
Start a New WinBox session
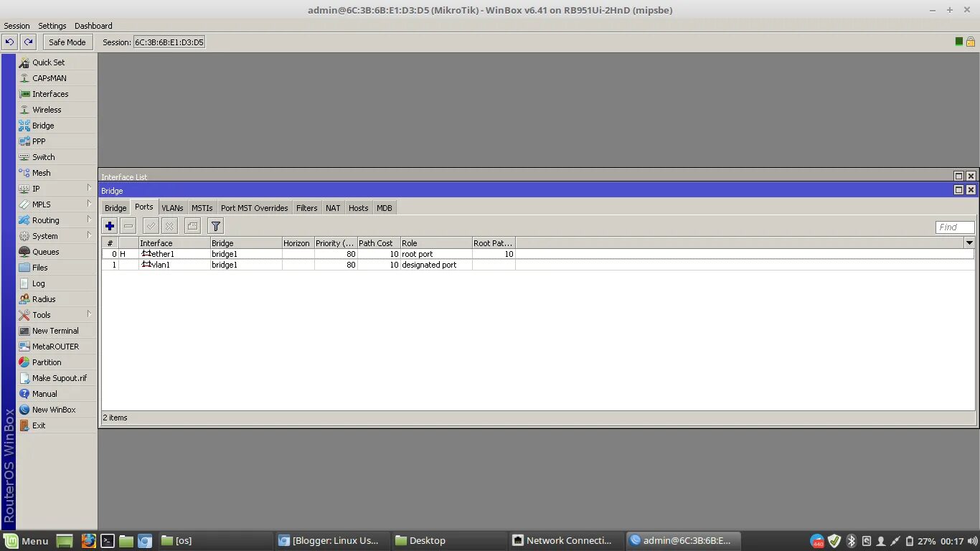point(57,410)
